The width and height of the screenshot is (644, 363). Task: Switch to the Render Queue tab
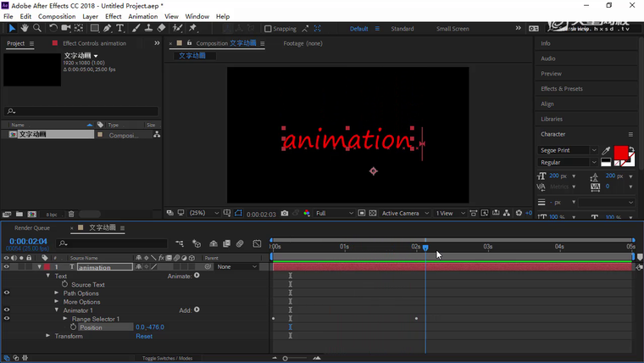coord(32,227)
